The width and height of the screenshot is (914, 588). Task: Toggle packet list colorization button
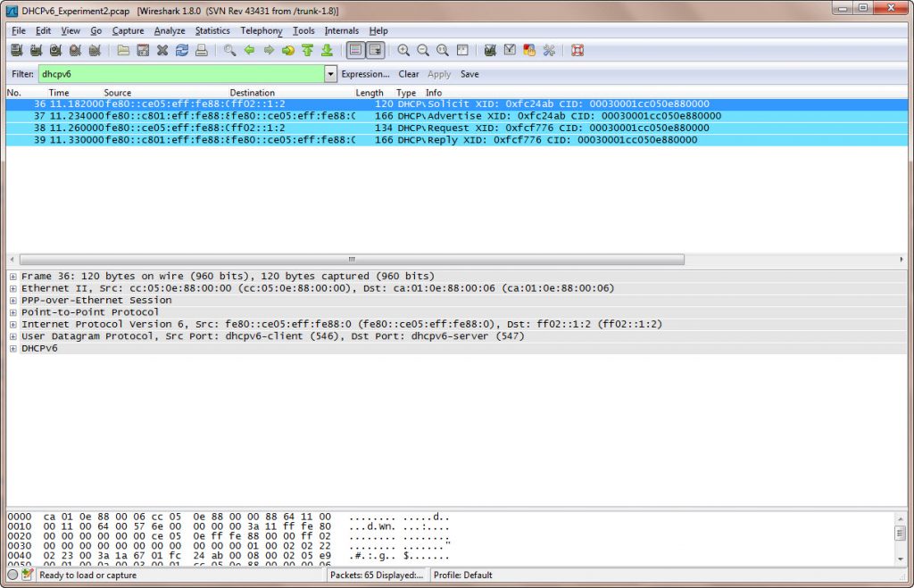[354, 51]
